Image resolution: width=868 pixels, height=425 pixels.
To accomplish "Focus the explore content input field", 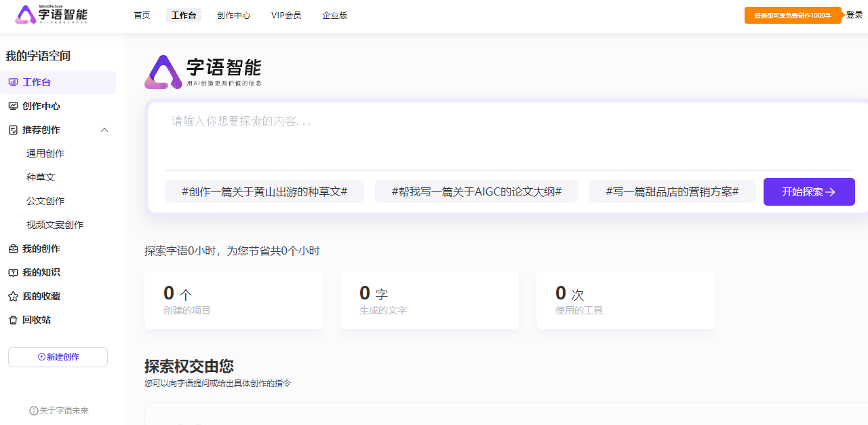I will pyautogui.click(x=502, y=136).
